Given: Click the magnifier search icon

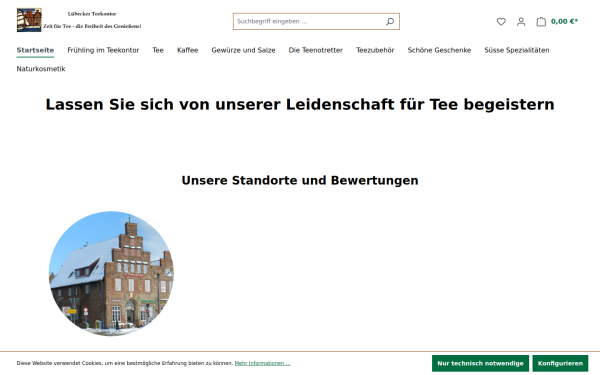Looking at the screenshot, I should [390, 21].
